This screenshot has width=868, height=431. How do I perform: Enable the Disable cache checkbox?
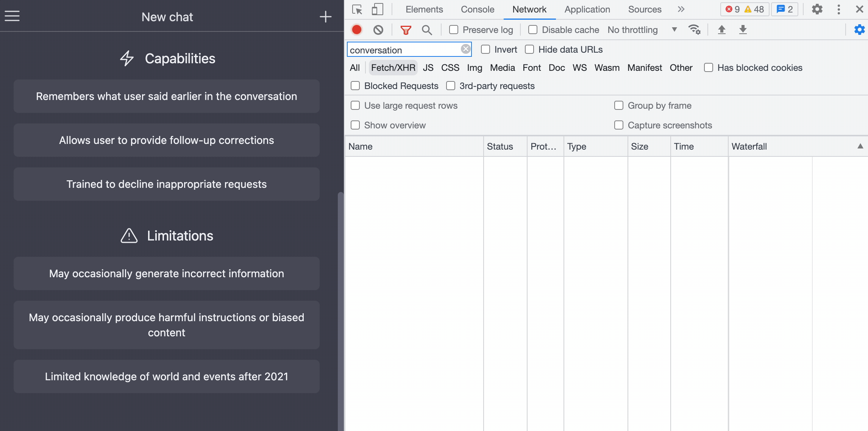[x=533, y=30]
